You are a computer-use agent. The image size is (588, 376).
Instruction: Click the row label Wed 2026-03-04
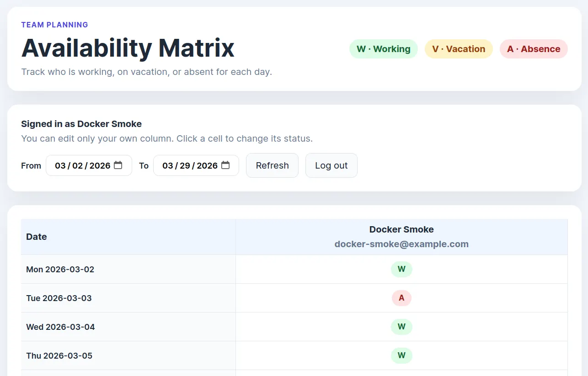[61, 327]
